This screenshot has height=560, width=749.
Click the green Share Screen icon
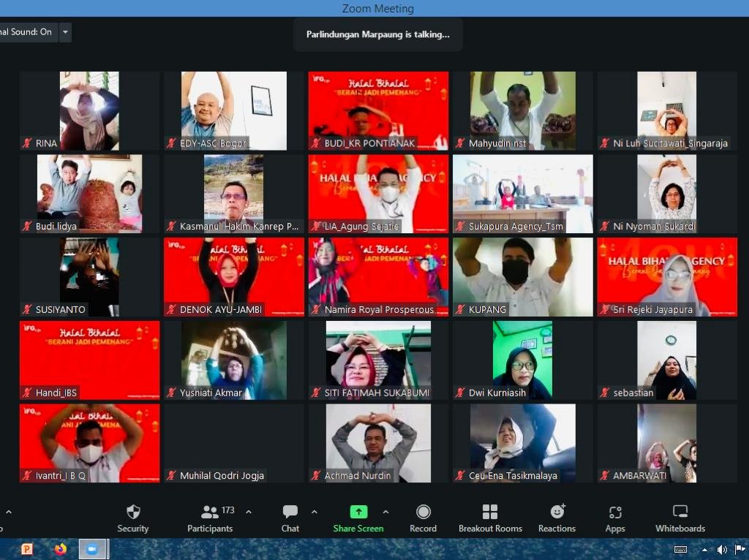(358, 512)
